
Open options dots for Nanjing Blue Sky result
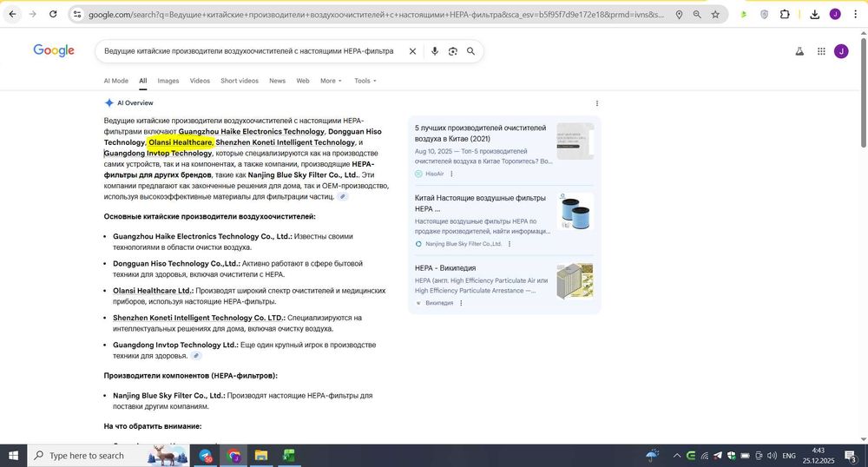click(x=510, y=244)
